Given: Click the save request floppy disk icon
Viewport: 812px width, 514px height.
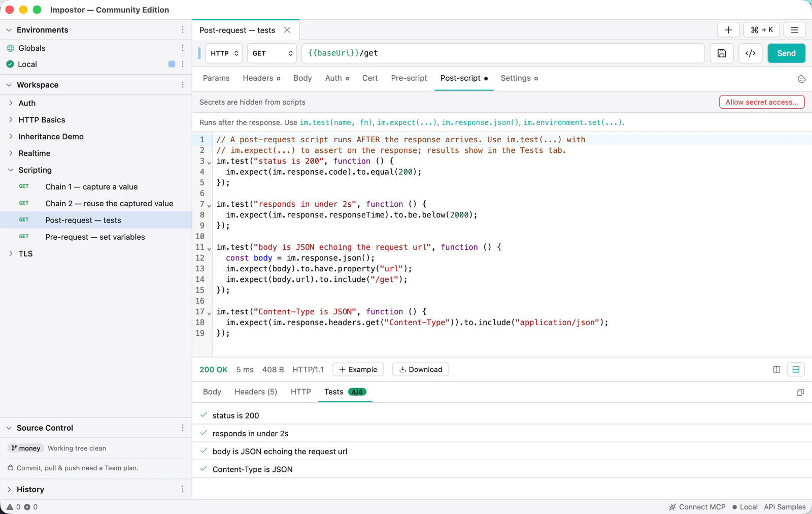Looking at the screenshot, I should tap(722, 53).
